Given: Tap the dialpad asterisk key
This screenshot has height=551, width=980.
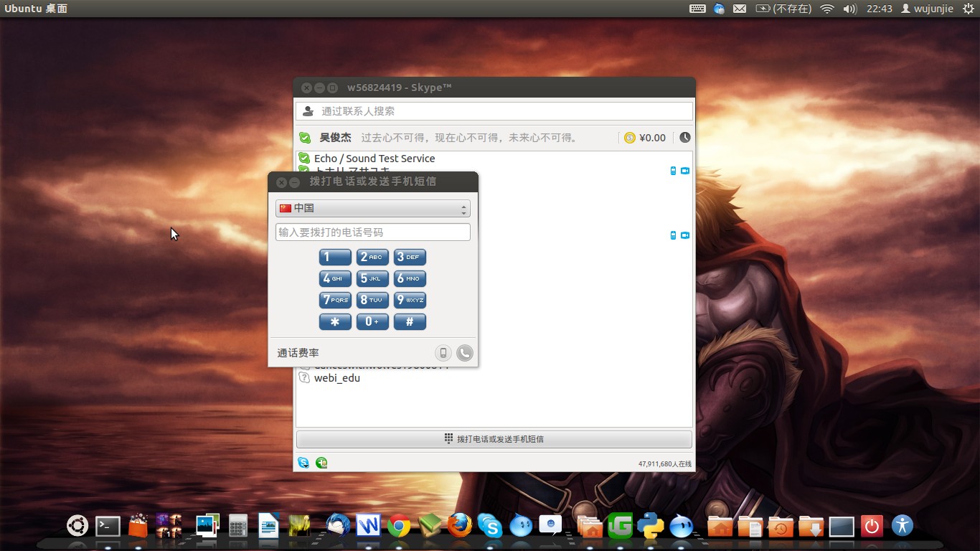Looking at the screenshot, I should pyautogui.click(x=335, y=321).
